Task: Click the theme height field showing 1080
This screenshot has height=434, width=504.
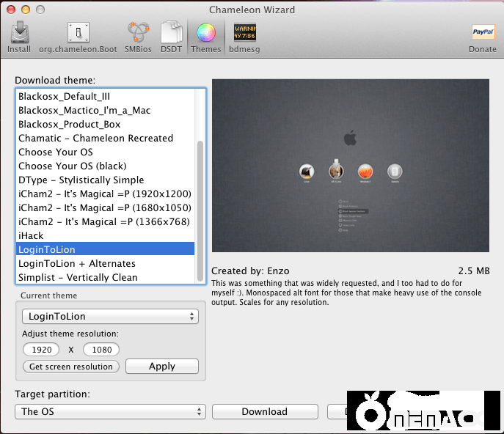Action: [x=101, y=350]
